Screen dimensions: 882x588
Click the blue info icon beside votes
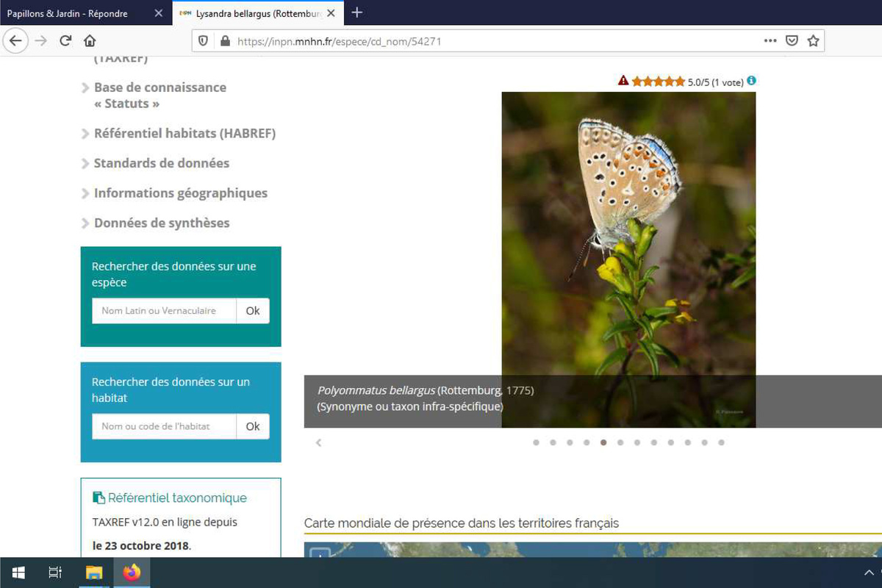coord(751,81)
